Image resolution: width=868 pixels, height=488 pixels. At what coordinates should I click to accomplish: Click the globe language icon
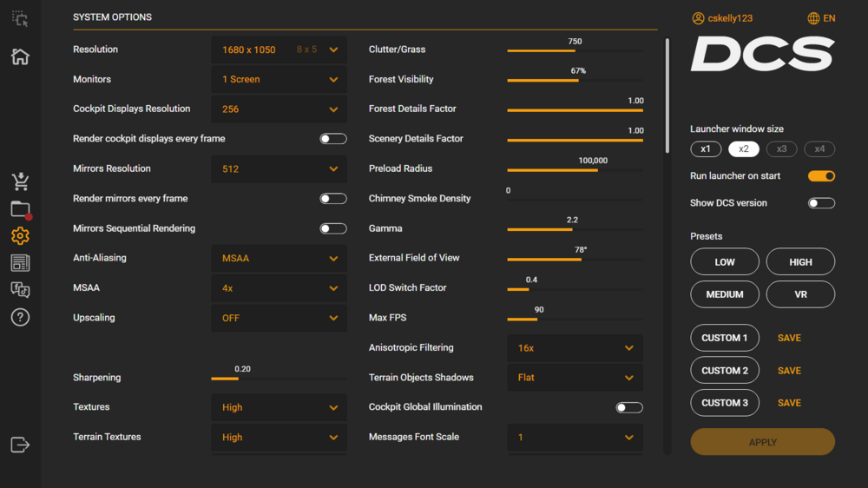coord(813,18)
